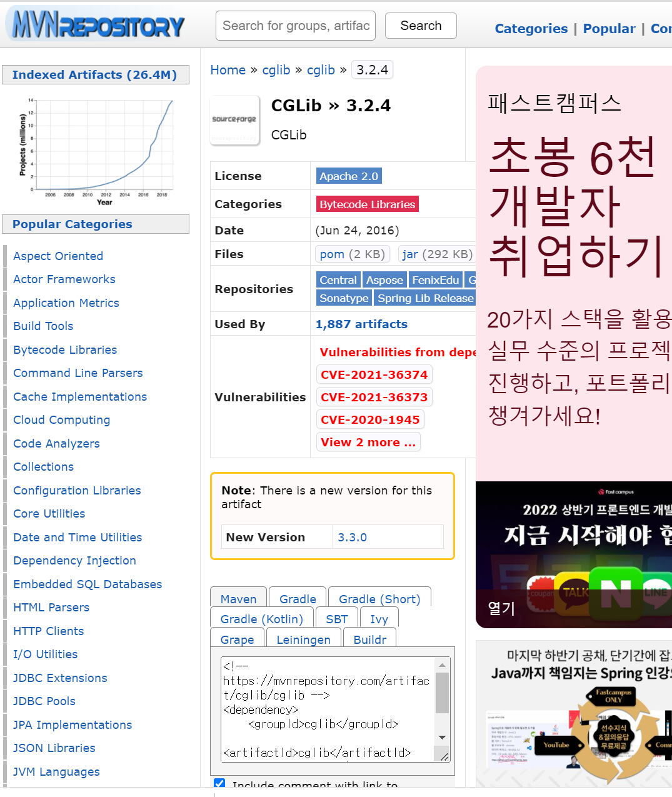The height and width of the screenshot is (797, 672).
Task: Open the Bytecode Libraries category tag
Action: 368,204
